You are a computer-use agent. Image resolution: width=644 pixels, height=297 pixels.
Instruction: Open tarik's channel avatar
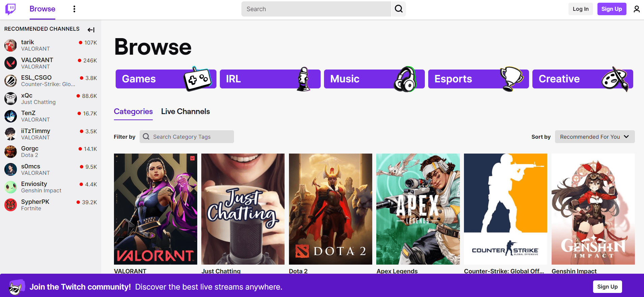point(10,45)
